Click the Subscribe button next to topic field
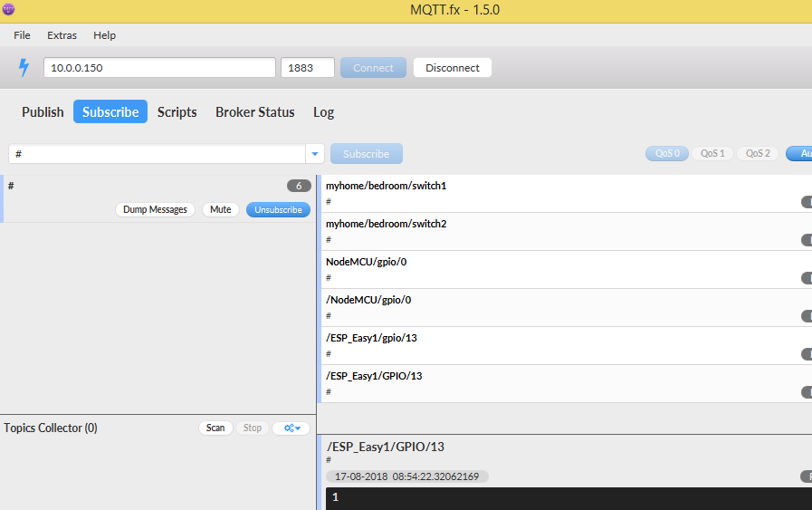The width and height of the screenshot is (812, 510). [x=366, y=154]
